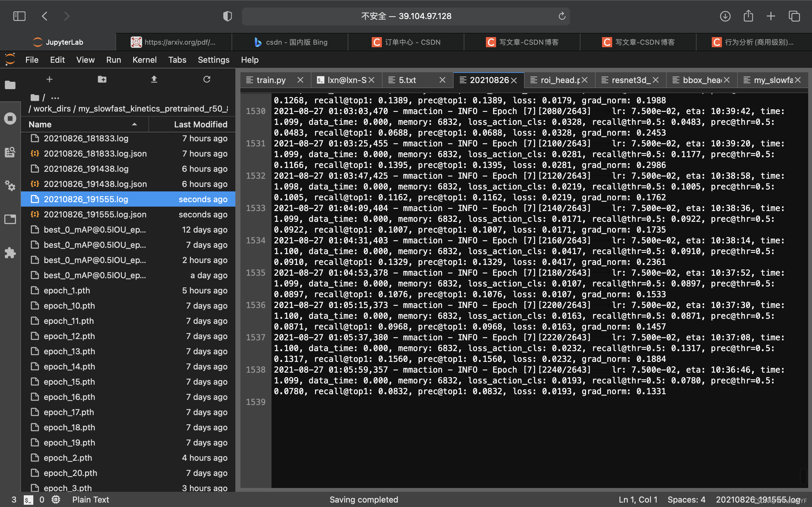This screenshot has height=507, width=812.
Task: Open epoch_1.pth in file list
Action: [67, 290]
